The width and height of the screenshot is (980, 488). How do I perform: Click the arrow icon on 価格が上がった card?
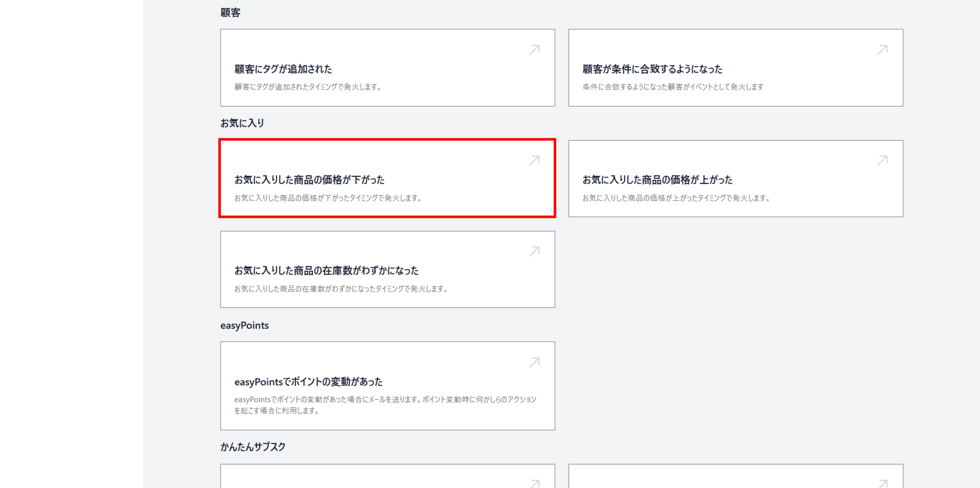(883, 161)
